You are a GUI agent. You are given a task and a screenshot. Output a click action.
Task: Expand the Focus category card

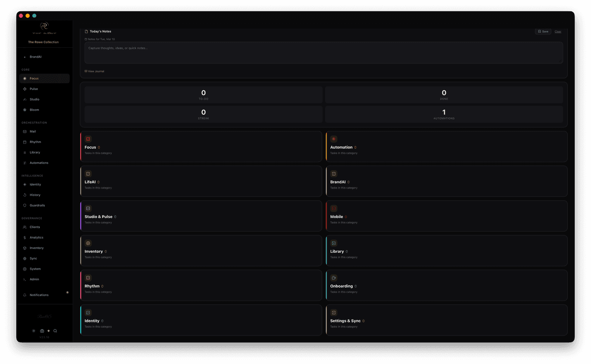click(201, 146)
